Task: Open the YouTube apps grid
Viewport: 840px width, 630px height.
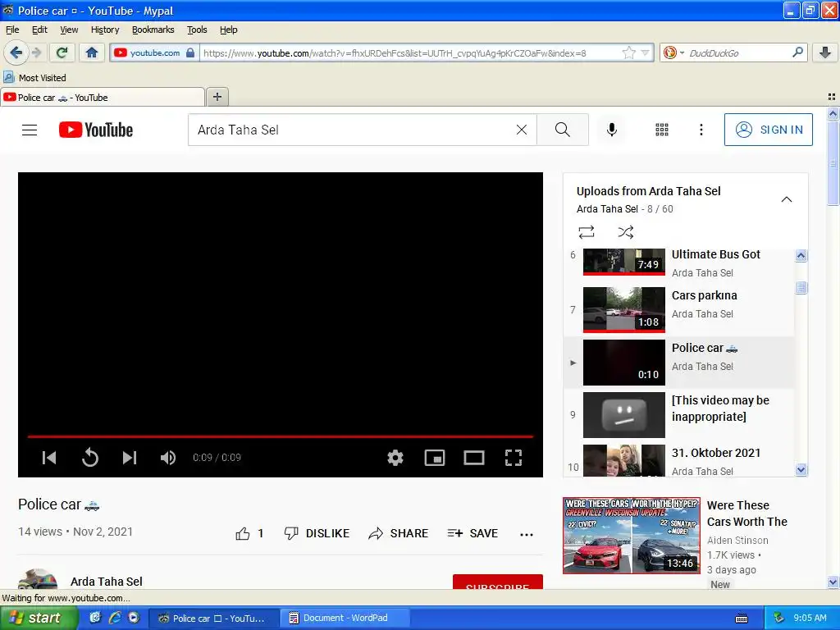Action: click(x=662, y=130)
